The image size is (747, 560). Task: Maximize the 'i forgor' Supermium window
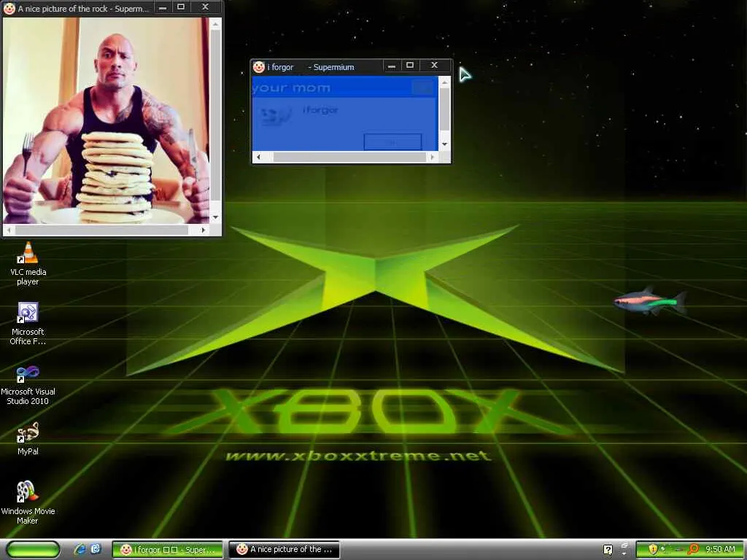[x=410, y=66]
